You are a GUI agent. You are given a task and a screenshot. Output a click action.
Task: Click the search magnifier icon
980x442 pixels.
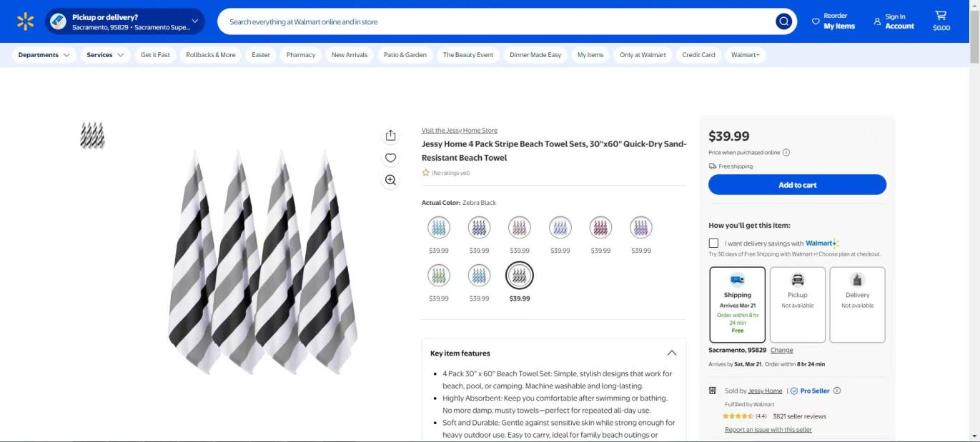(783, 21)
